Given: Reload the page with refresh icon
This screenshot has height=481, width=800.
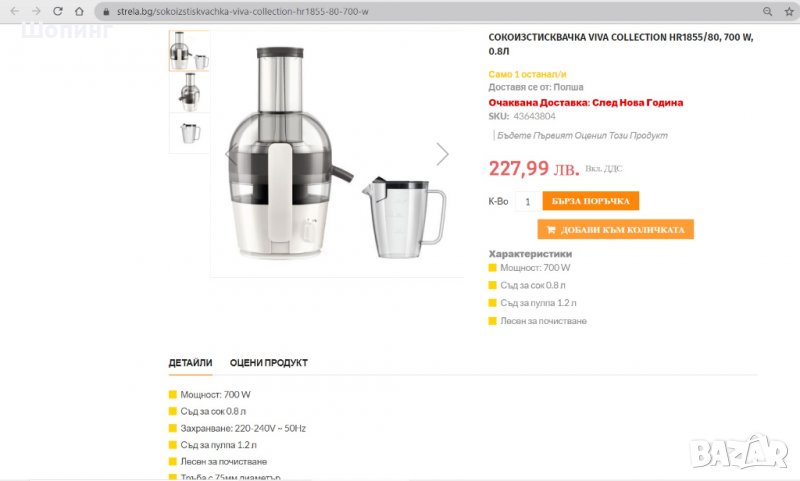Looking at the screenshot, I should click(x=58, y=11).
